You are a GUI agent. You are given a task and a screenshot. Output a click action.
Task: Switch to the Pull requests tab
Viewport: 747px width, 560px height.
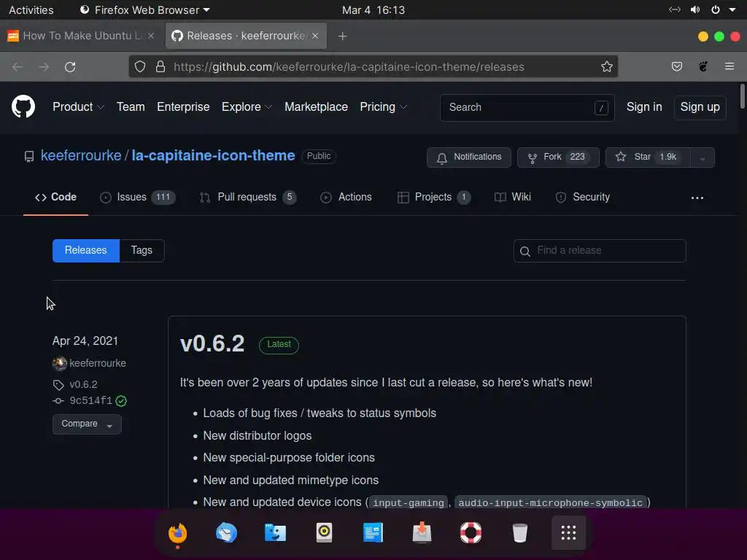point(248,197)
